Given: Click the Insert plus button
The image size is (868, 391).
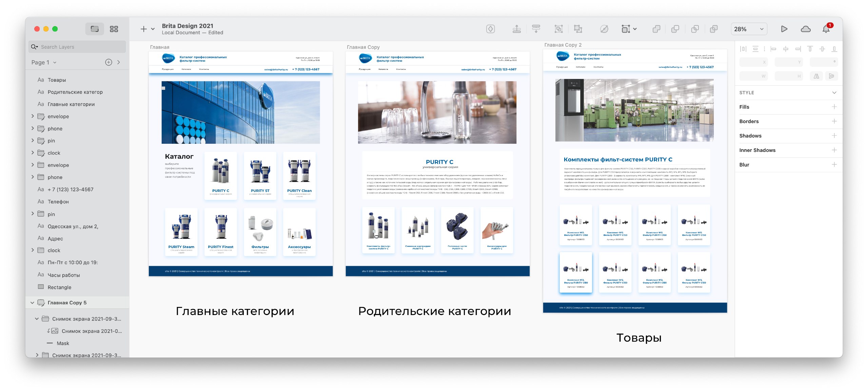Looking at the screenshot, I should pyautogui.click(x=144, y=29).
